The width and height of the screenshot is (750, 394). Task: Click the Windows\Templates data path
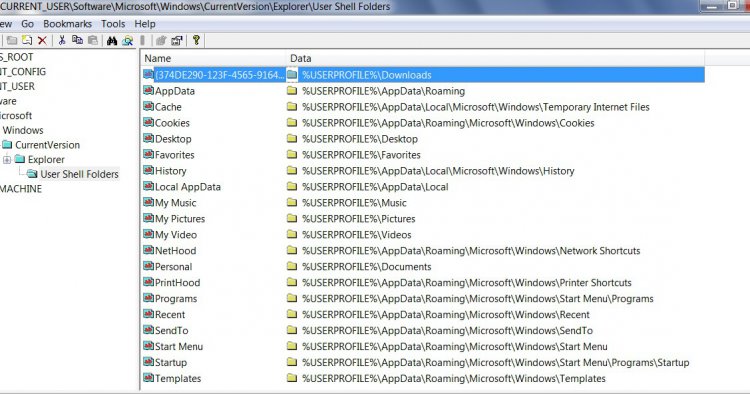(453, 378)
